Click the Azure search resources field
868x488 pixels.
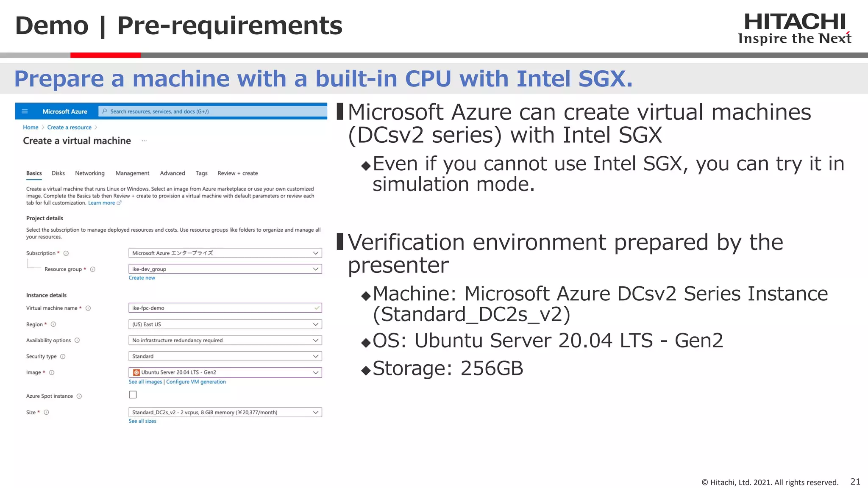coord(213,111)
